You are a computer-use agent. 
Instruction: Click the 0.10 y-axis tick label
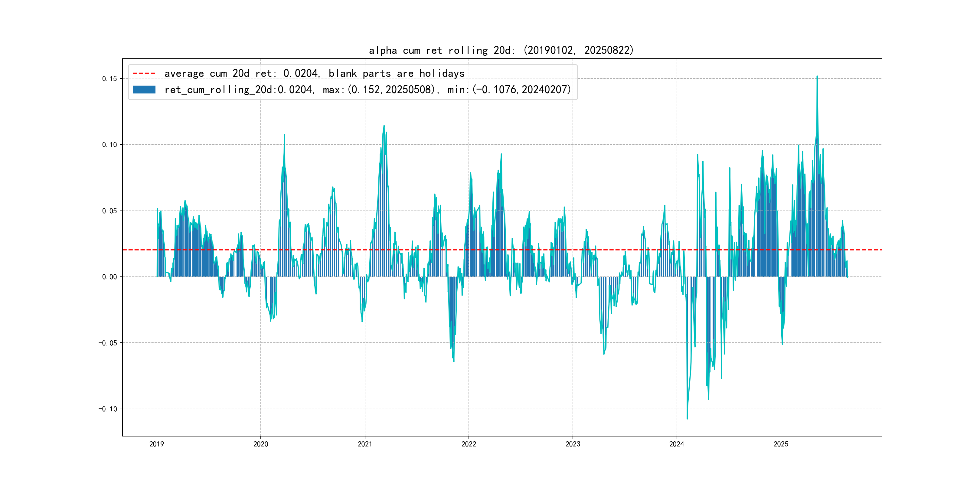coord(109,145)
